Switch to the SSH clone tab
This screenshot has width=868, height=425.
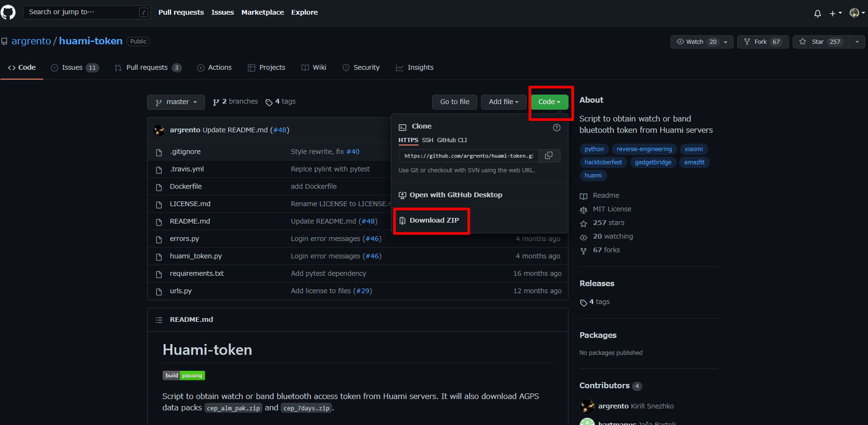tap(427, 140)
